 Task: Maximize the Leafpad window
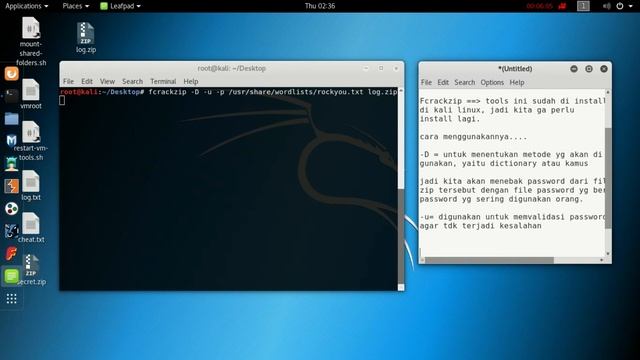tap(589, 69)
